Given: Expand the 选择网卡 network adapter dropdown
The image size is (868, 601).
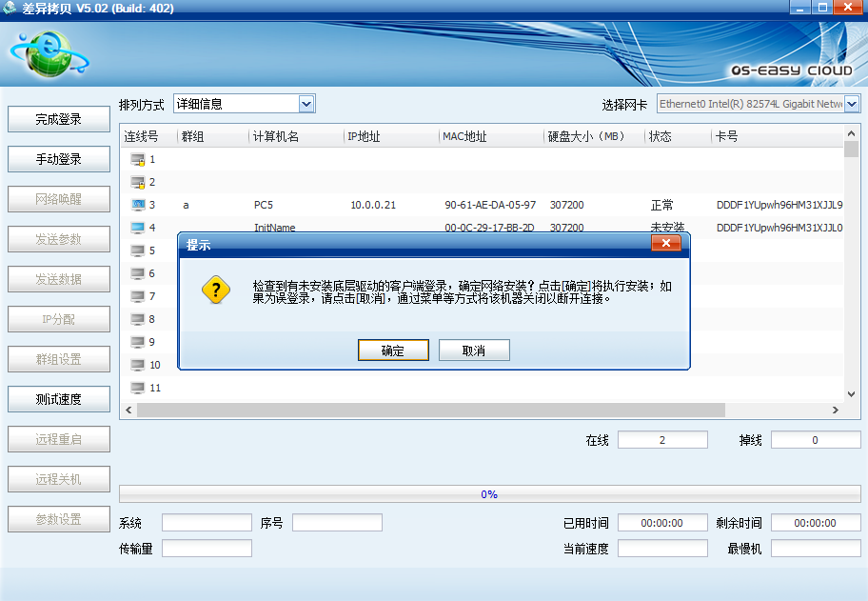Looking at the screenshot, I should click(852, 104).
